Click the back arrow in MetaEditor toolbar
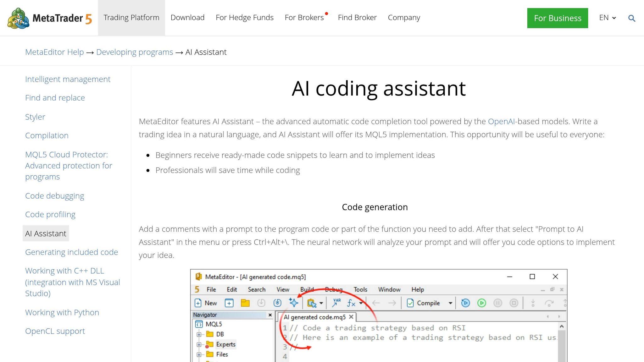Image resolution: width=644 pixels, height=362 pixels. click(376, 303)
